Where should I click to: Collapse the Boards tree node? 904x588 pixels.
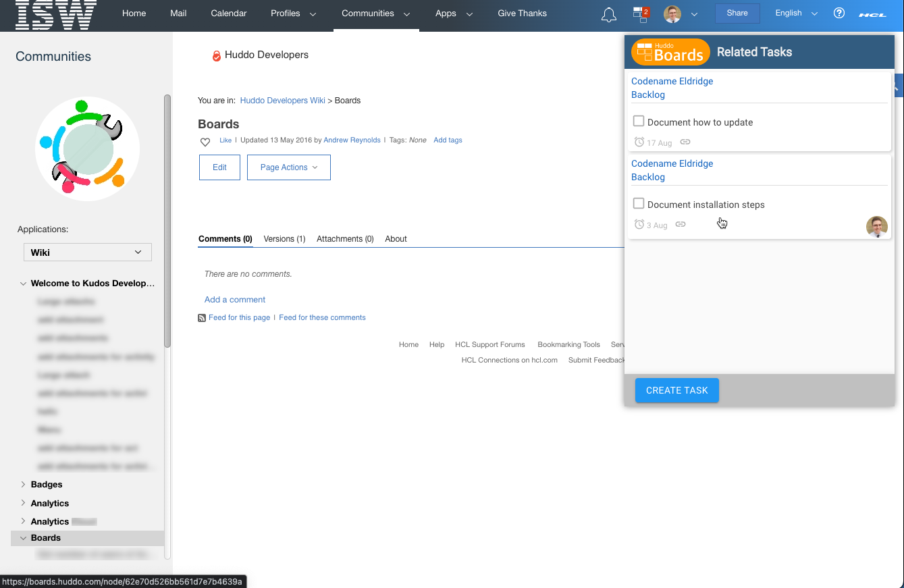click(x=23, y=538)
